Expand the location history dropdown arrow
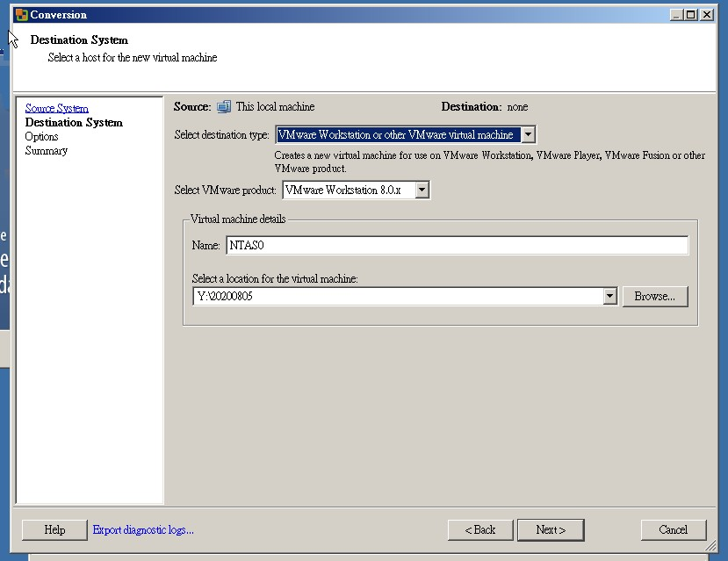The height and width of the screenshot is (561, 728). 610,296
